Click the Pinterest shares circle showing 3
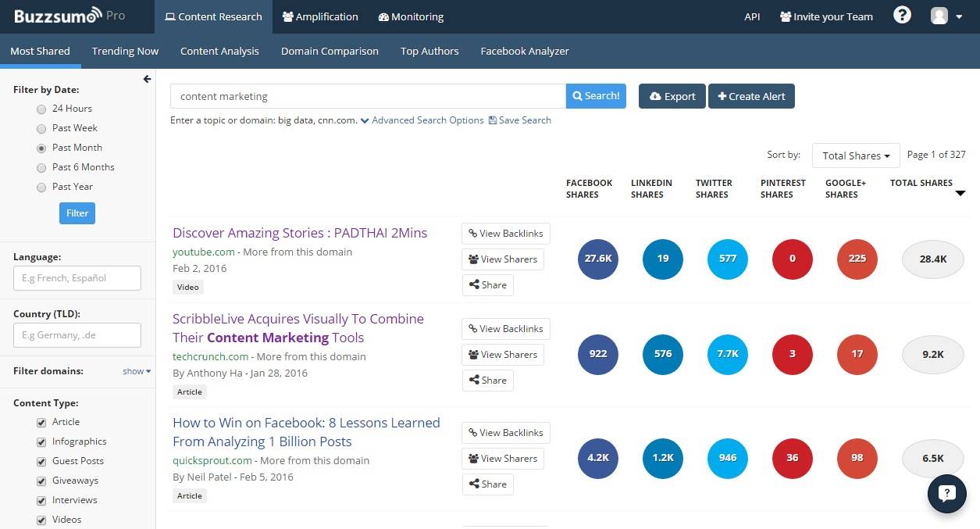This screenshot has width=980, height=529. pyautogui.click(x=793, y=354)
